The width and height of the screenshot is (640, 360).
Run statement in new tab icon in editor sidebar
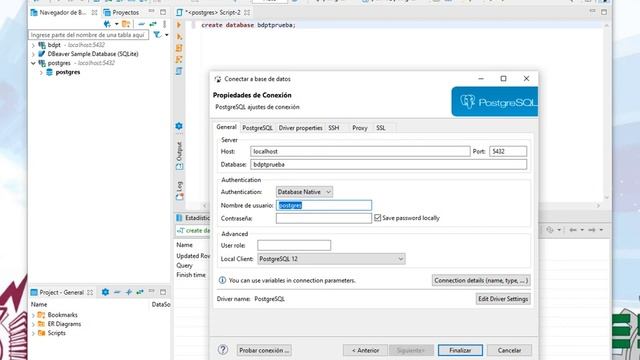pos(179,36)
